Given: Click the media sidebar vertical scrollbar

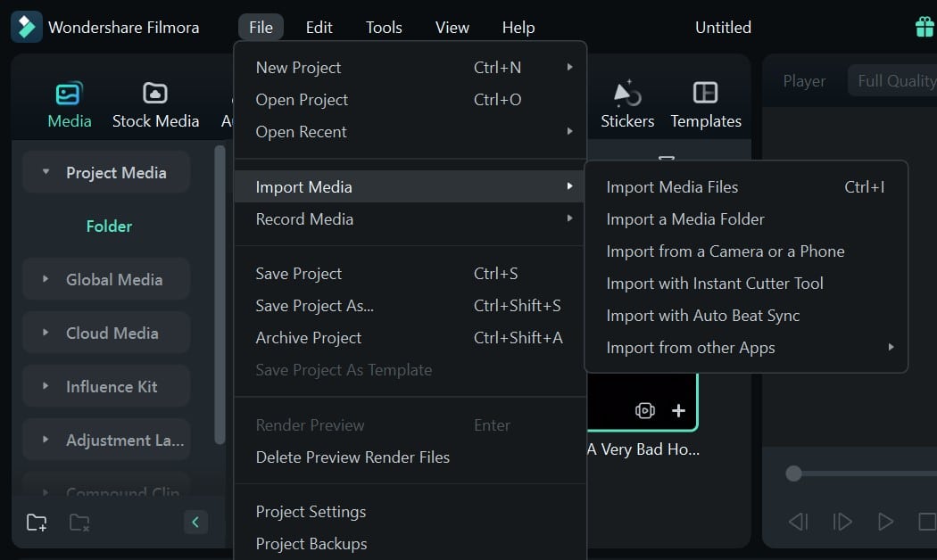Looking at the screenshot, I should click(220, 294).
